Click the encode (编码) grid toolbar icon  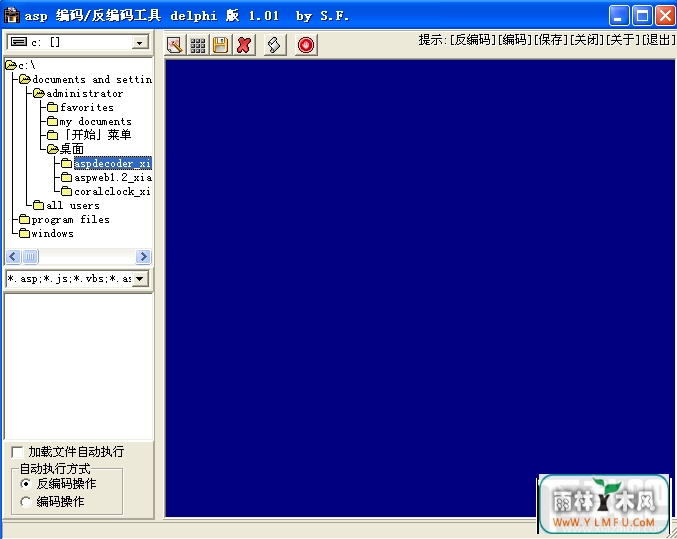(x=198, y=45)
